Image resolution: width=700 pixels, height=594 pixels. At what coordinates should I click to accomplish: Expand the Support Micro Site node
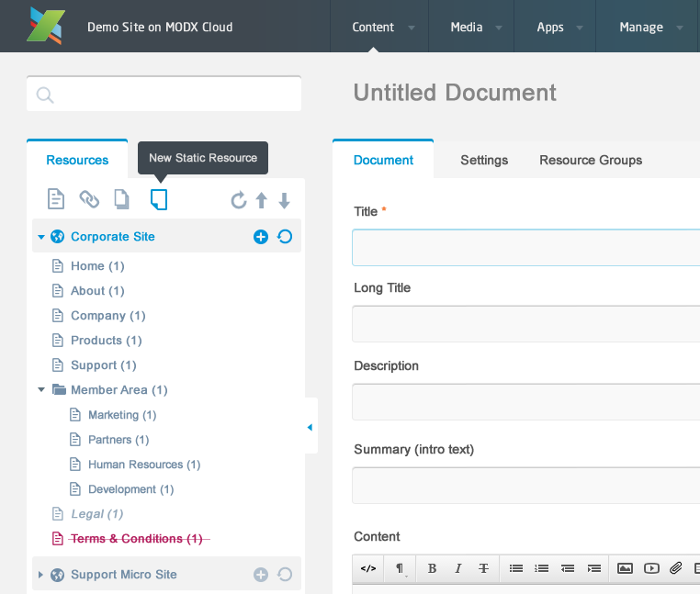coord(40,575)
